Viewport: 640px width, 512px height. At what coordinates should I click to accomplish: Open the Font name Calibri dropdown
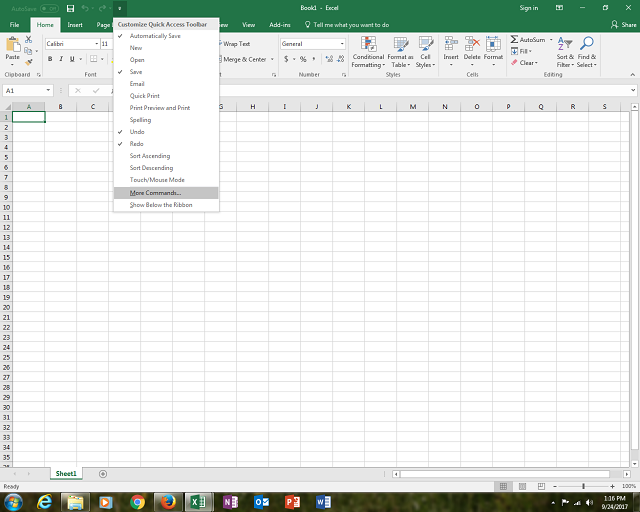97,44
